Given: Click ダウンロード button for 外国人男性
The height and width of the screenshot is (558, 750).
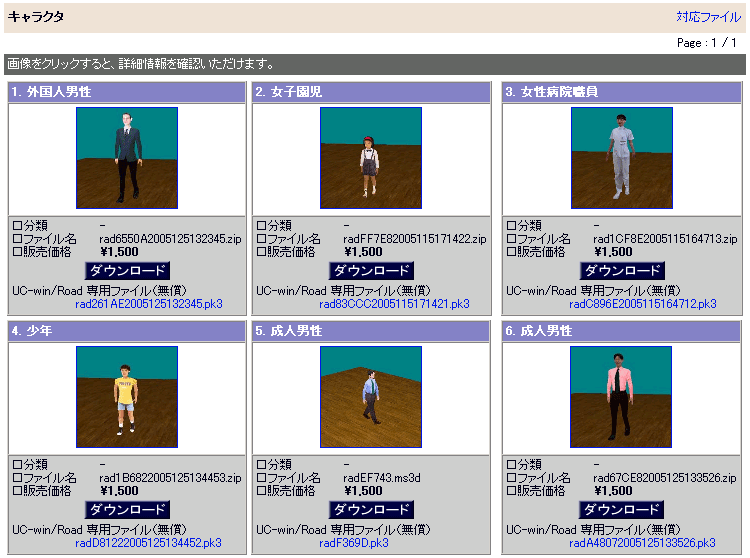Looking at the screenshot, I should tap(127, 271).
